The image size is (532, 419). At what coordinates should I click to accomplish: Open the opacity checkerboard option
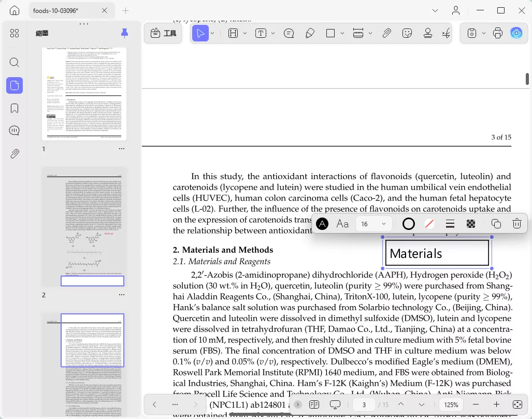pyautogui.click(x=470, y=224)
